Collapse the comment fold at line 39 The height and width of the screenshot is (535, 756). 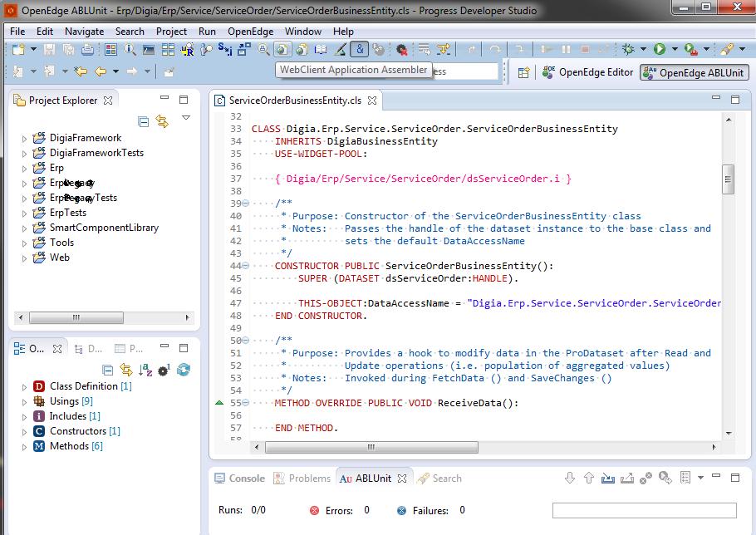(x=245, y=204)
